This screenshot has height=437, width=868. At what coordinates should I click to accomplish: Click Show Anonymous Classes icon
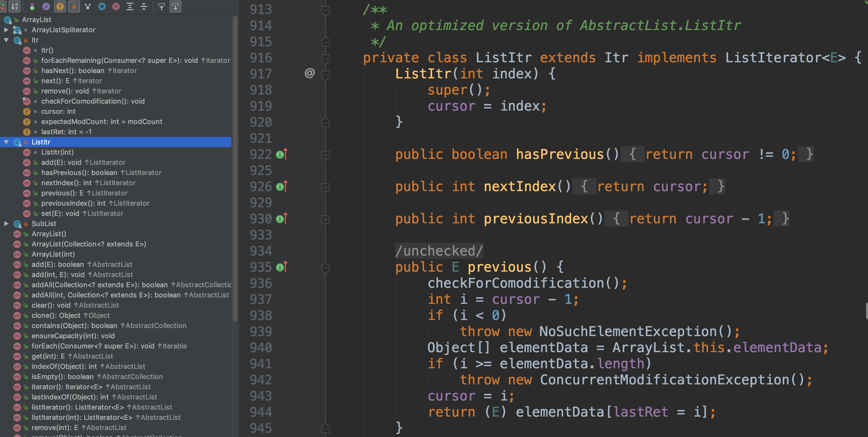click(102, 6)
